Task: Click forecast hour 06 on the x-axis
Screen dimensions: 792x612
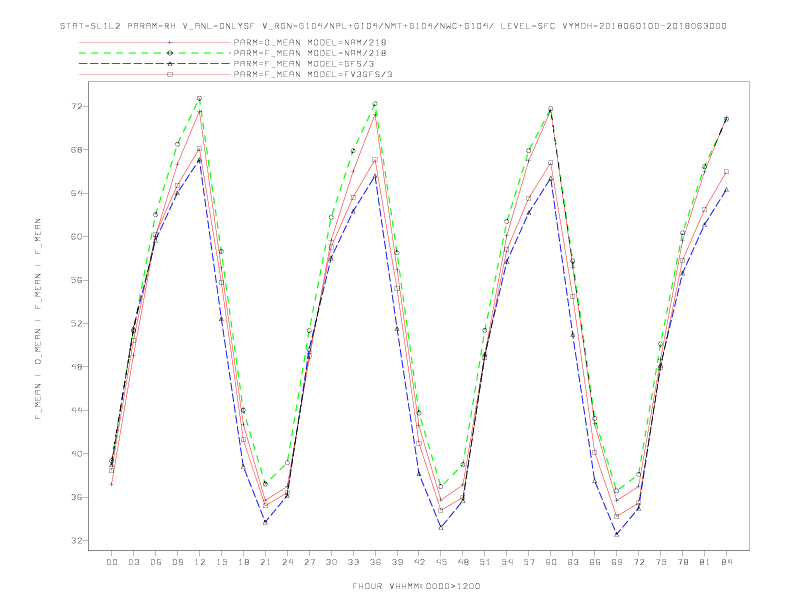Action: (156, 562)
